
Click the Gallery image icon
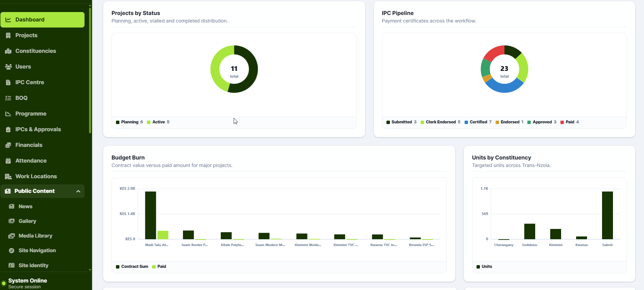(x=12, y=221)
